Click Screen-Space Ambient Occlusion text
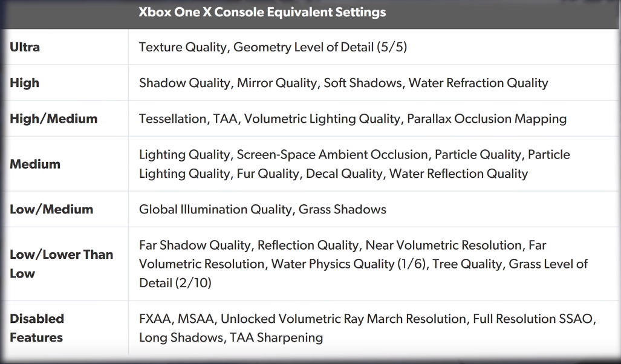 pos(333,154)
